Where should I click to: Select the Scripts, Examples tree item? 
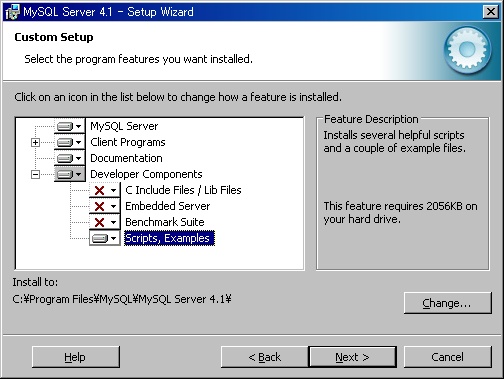[x=169, y=238]
